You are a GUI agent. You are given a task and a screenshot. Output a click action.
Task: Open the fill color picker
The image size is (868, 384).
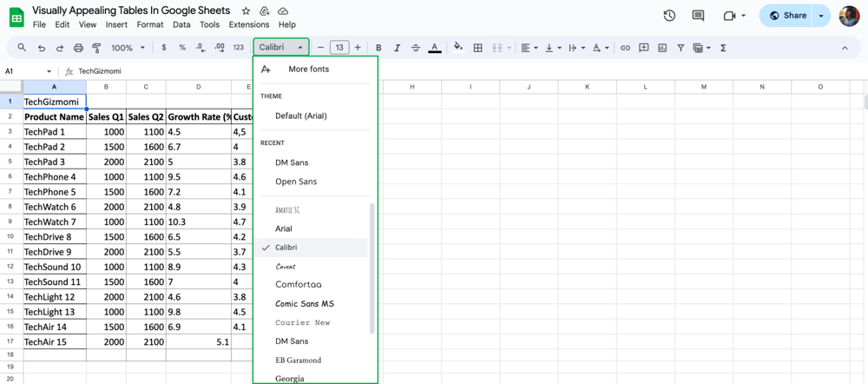point(457,48)
